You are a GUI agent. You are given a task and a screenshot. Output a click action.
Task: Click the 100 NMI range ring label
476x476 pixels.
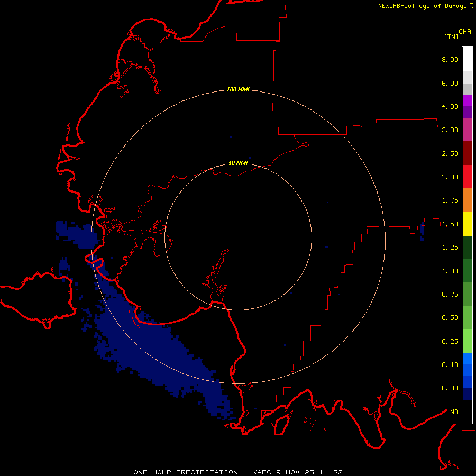(x=238, y=89)
